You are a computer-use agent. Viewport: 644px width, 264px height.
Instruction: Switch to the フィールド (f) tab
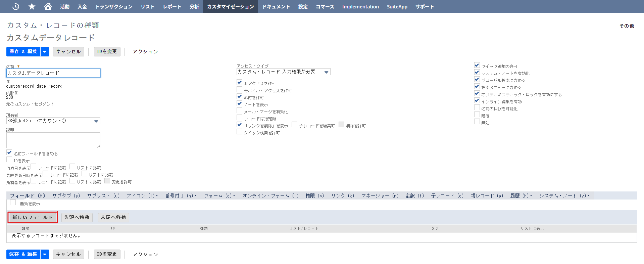(28, 196)
